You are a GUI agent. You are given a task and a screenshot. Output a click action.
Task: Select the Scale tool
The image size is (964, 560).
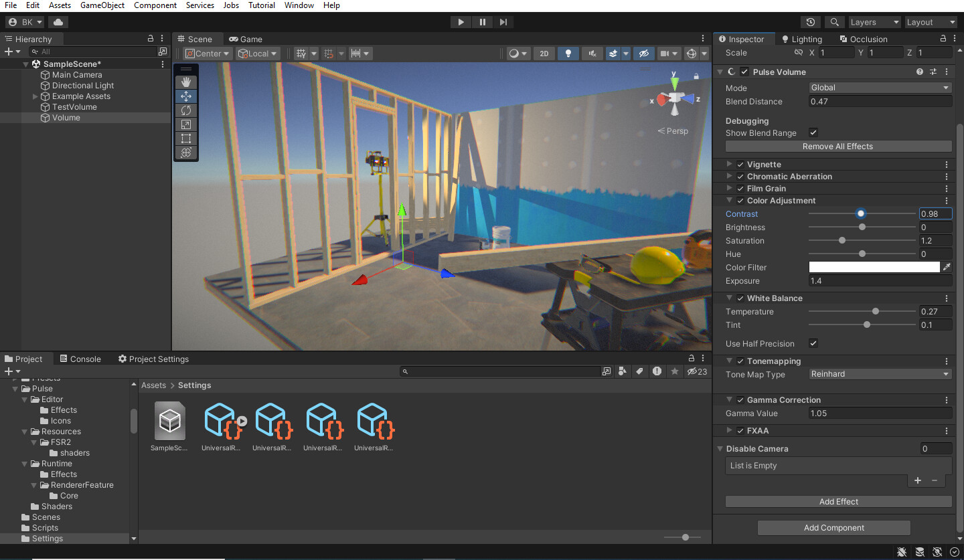[x=185, y=124]
